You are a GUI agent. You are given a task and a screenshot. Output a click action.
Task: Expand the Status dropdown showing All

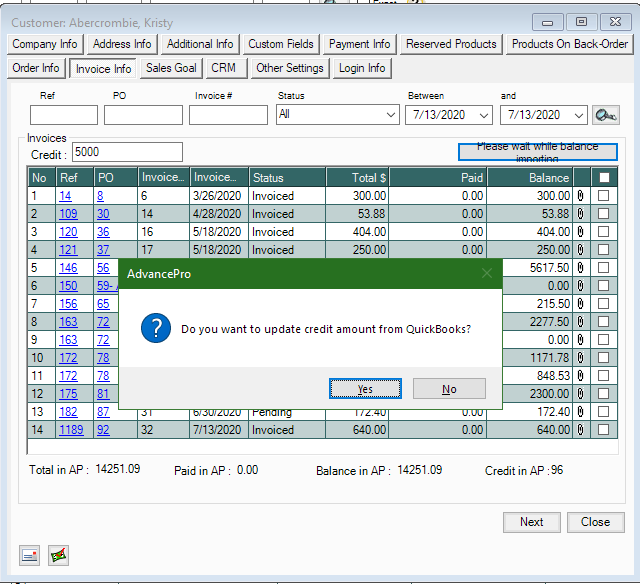[390, 115]
